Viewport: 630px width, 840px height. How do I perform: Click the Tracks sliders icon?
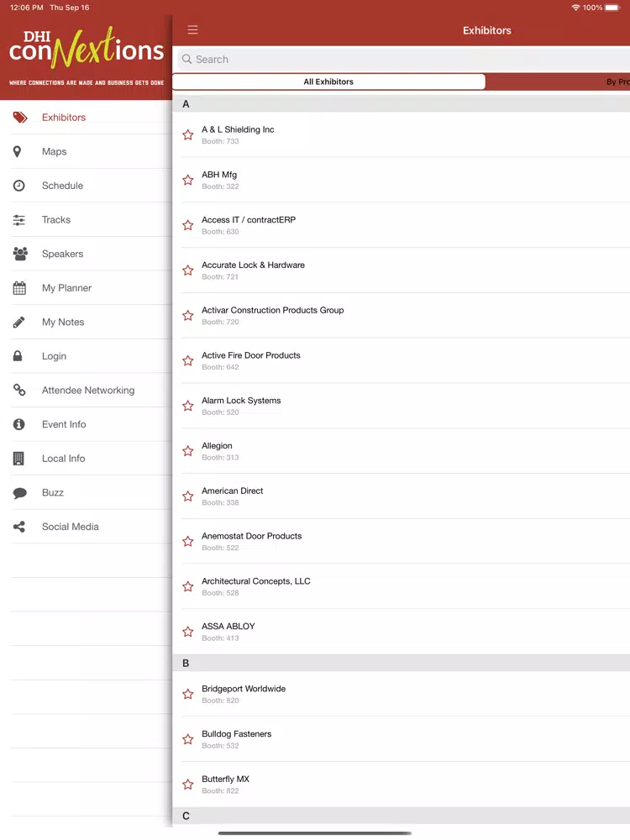18,219
